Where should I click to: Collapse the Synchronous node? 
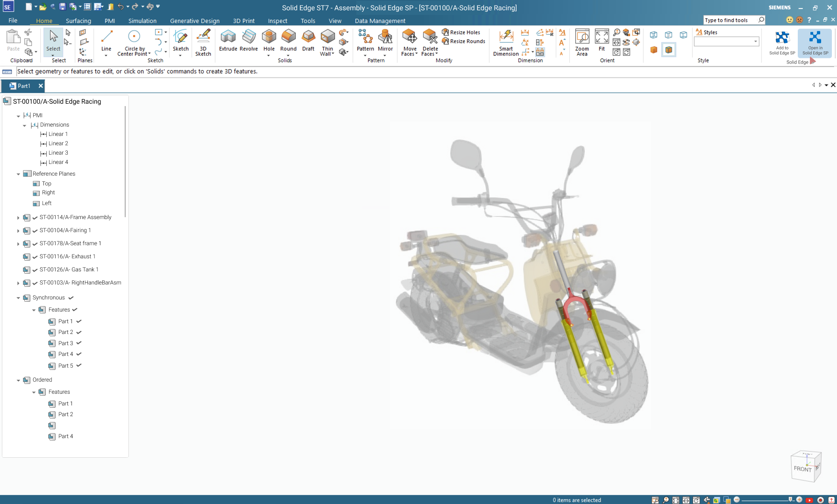pyautogui.click(x=19, y=298)
